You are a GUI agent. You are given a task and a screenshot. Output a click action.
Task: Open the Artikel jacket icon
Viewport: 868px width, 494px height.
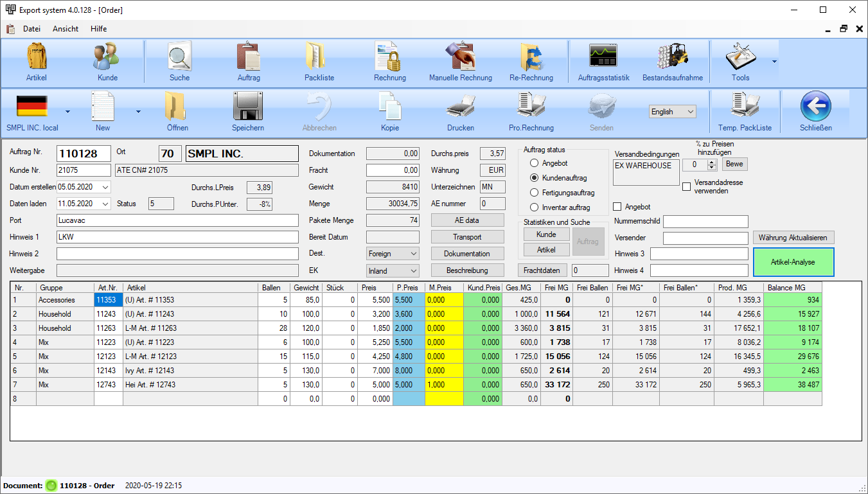point(37,57)
